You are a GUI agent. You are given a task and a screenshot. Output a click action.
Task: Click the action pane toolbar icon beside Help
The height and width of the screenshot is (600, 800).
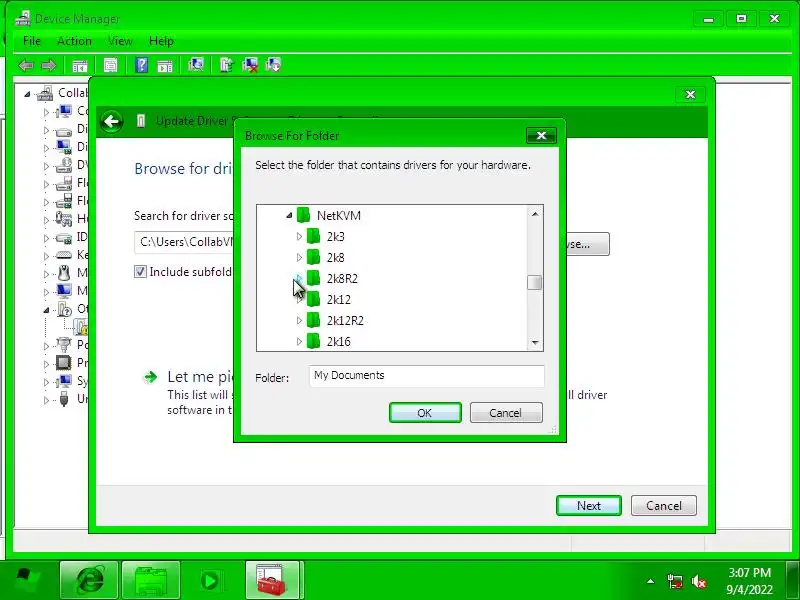[x=165, y=65]
